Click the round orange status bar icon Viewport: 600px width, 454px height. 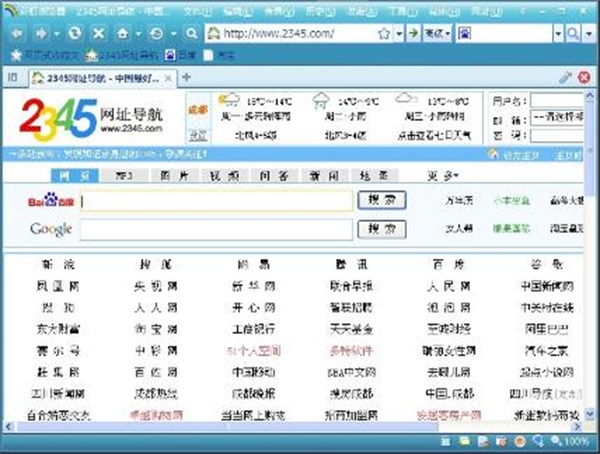[x=520, y=442]
